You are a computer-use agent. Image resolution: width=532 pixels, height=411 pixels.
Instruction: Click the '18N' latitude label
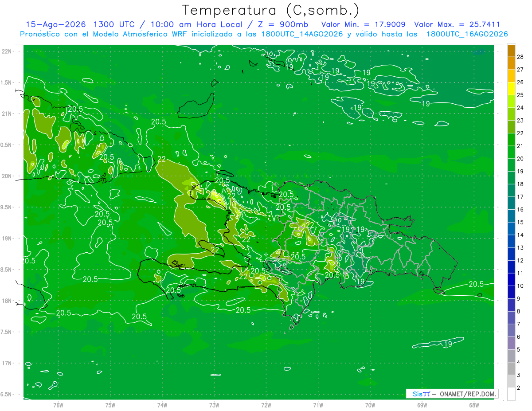(7, 301)
